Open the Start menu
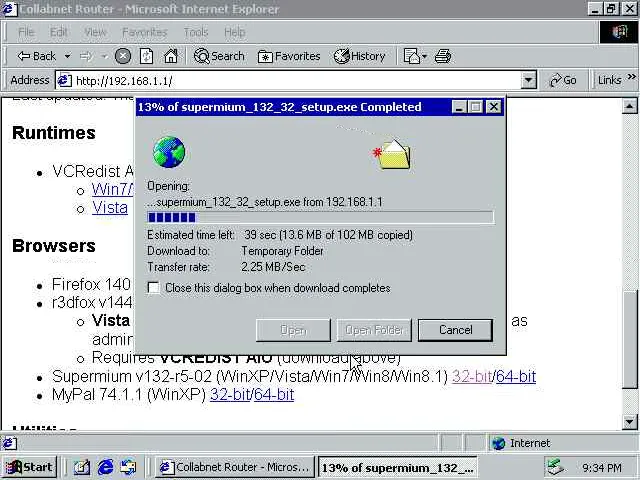 pyautogui.click(x=29, y=467)
